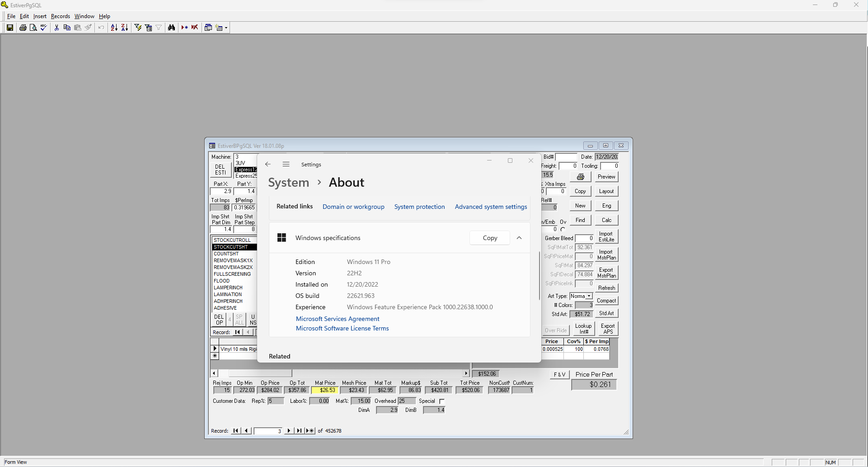Toggle the Over Ride option
Viewport: 868px width, 467px height.
[556, 330]
